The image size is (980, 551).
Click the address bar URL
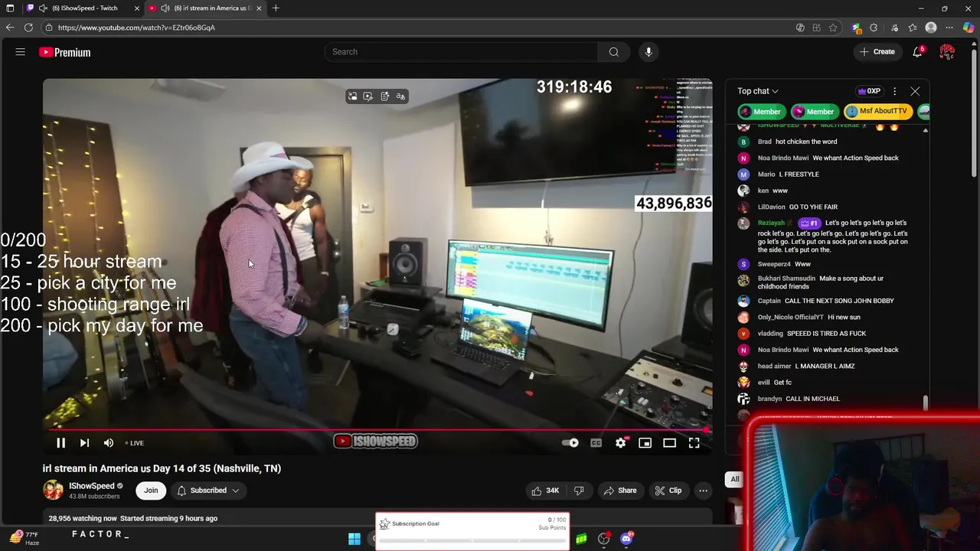point(136,28)
